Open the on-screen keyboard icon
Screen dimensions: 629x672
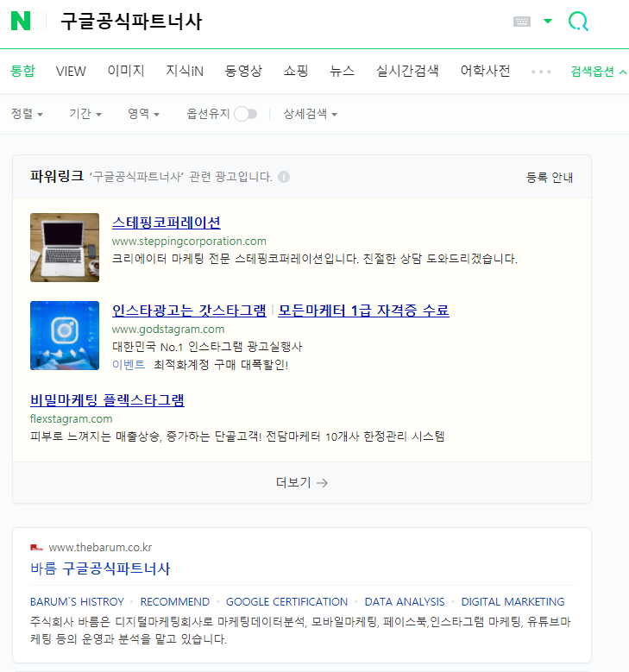click(522, 22)
